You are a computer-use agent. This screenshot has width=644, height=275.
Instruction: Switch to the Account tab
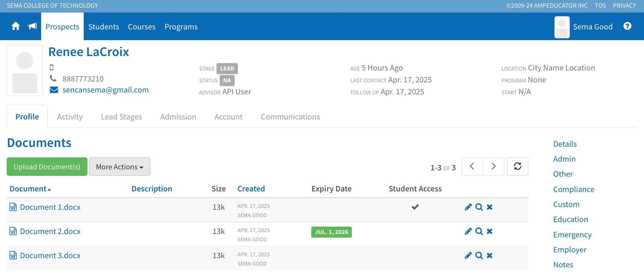click(228, 117)
